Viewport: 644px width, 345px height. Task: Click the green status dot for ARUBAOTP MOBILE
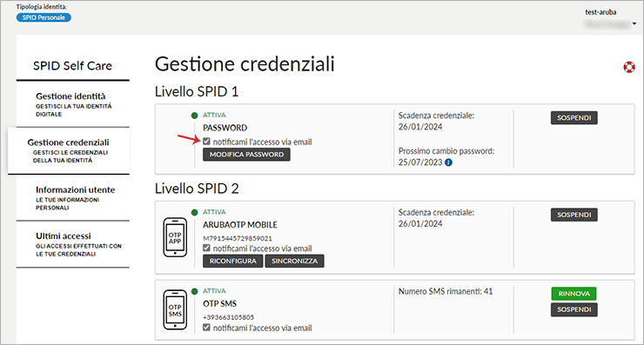194,213
